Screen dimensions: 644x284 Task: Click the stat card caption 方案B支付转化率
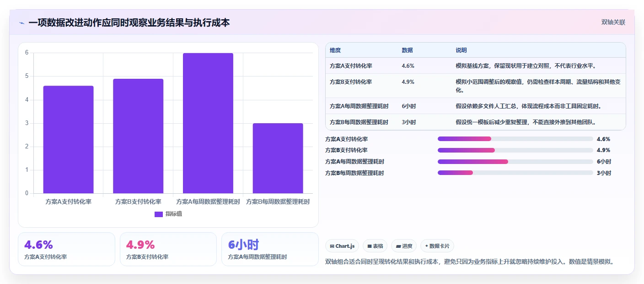pyautogui.click(x=147, y=257)
